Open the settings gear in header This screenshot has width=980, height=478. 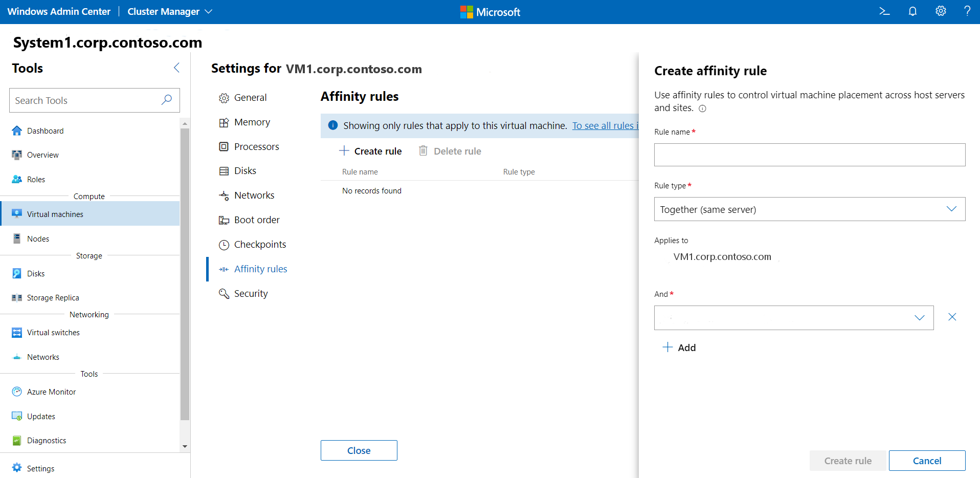pos(941,11)
